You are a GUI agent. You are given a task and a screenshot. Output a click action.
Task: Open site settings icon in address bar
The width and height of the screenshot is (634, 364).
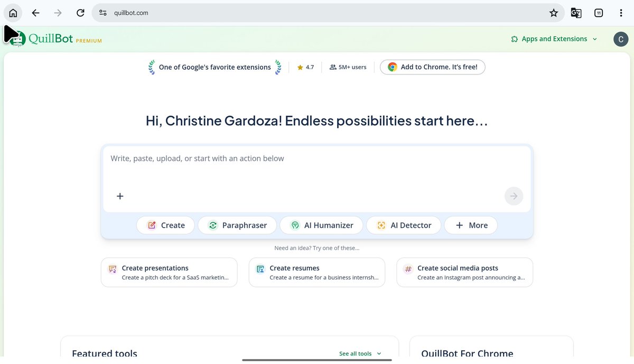(103, 13)
